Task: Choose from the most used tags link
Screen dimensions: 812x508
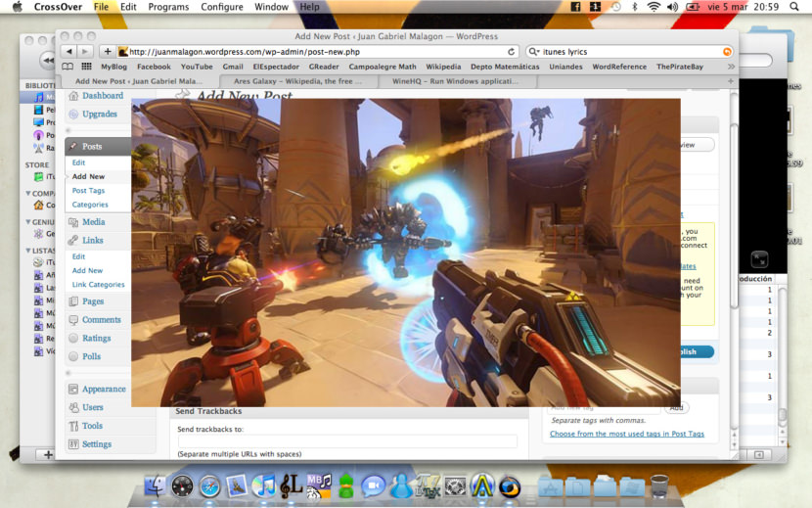Action: 626,434
